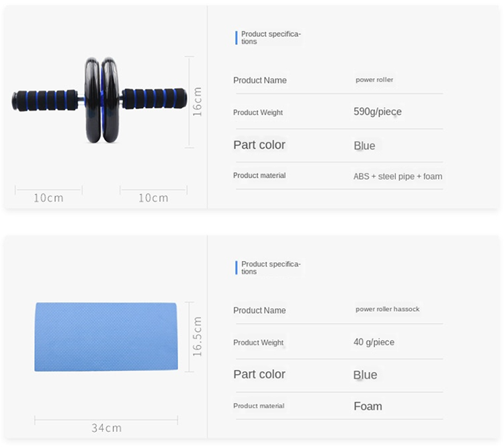
Task: Click the ab power roller wheel image
Action: point(100,100)
